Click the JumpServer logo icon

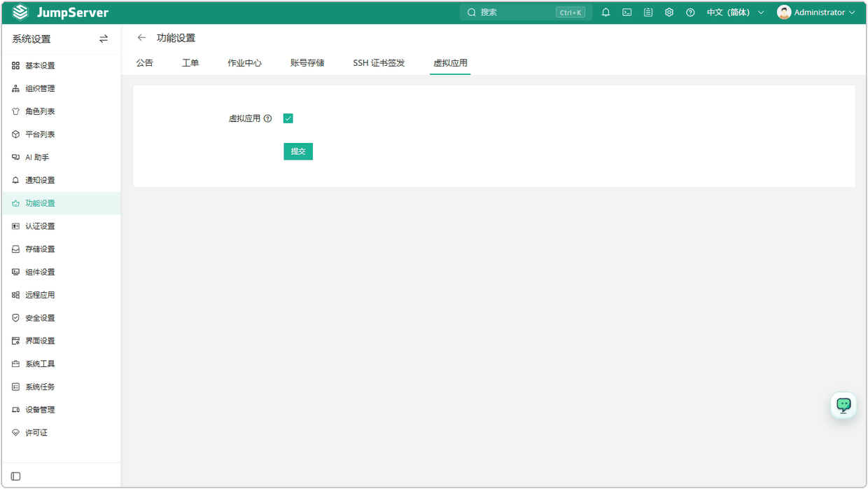[20, 13]
